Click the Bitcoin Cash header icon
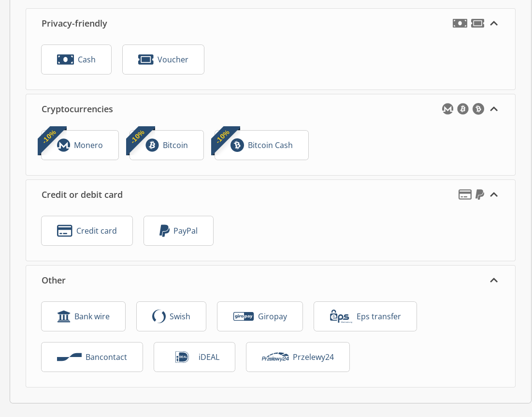Image resolution: width=532 pixels, height=417 pixels. (x=478, y=109)
